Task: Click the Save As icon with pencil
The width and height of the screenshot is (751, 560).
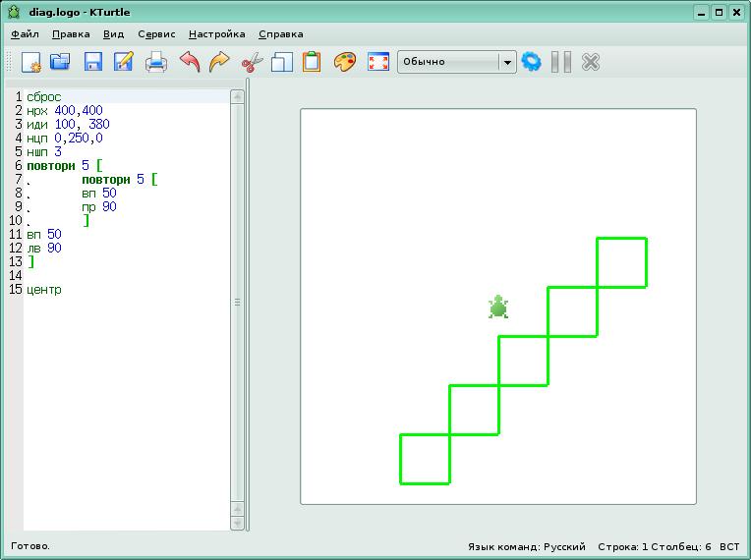Action: pyautogui.click(x=124, y=62)
